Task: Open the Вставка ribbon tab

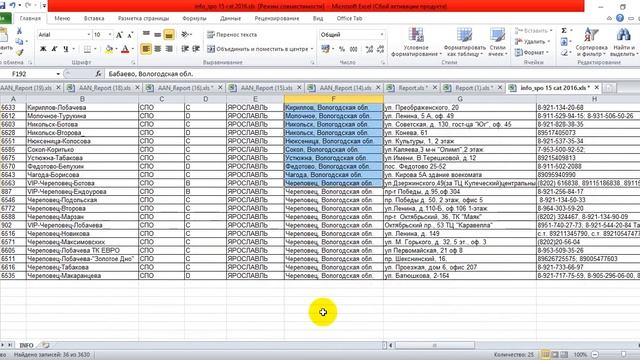Action: click(x=94, y=18)
